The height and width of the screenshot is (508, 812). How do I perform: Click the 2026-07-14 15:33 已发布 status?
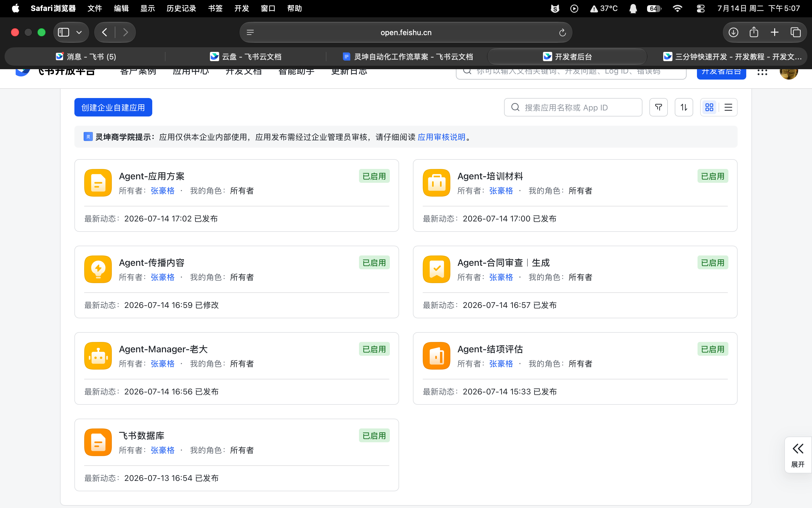tap(510, 392)
